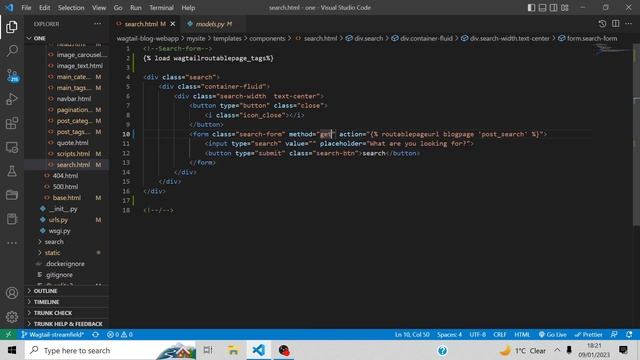Open the Edit menu
Screen dimensions: 640x360
pyautogui.click(x=44, y=8)
